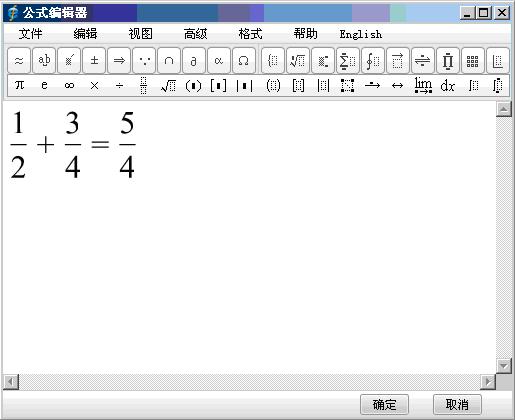Open the matrix templates palette
Image resolution: width=515 pixels, height=420 pixels.
[x=472, y=61]
